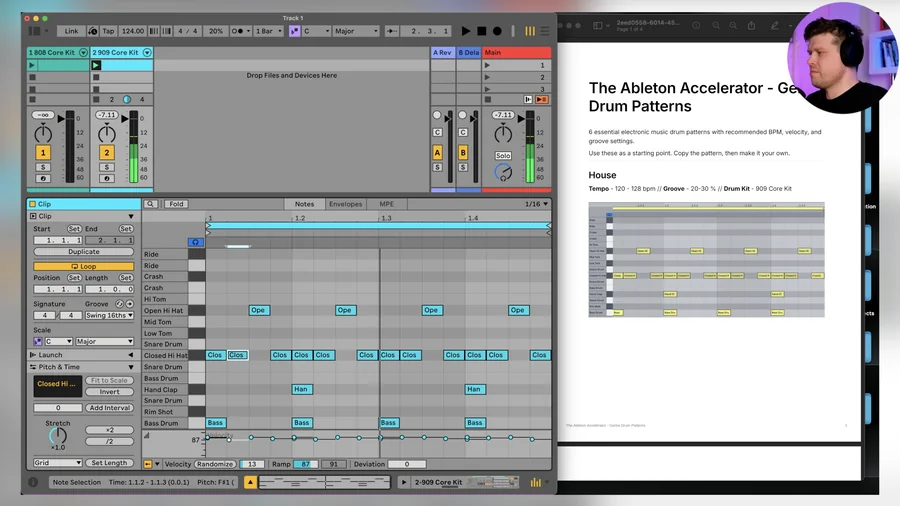
Task: Open the 909 Core Kit track dropdown arrow
Action: coord(147,52)
